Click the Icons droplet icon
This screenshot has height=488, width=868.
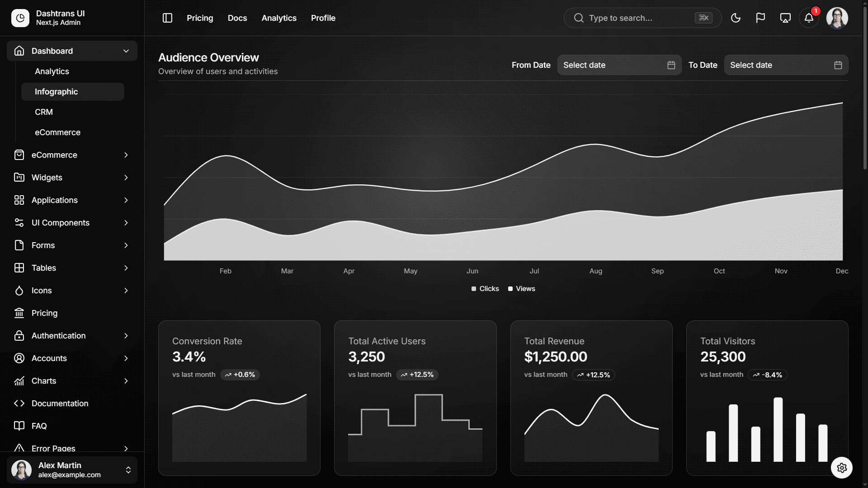[19, 291]
